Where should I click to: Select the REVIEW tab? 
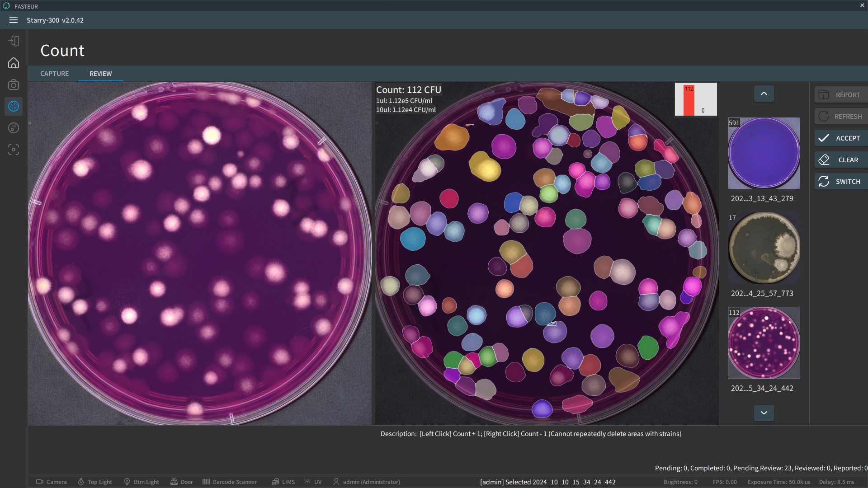tap(100, 74)
